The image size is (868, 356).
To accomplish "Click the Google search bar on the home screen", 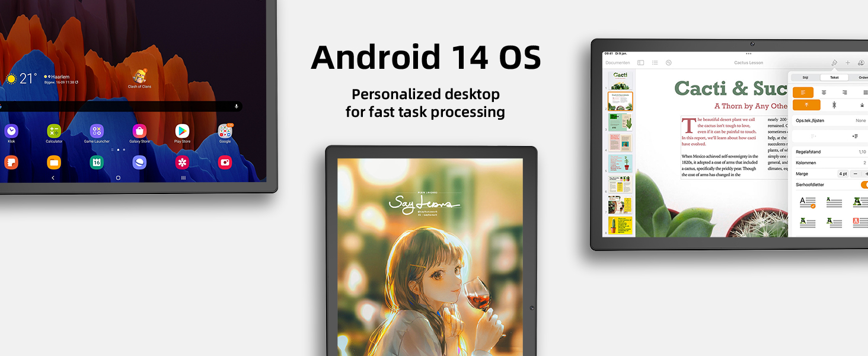I will 120,106.
